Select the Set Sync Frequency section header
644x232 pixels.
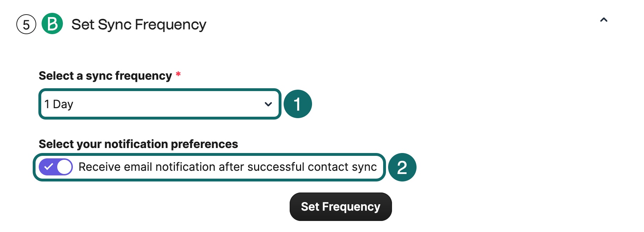pos(139,24)
